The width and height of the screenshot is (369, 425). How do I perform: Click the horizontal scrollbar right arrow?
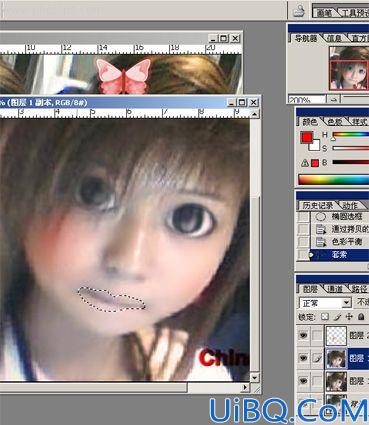tap(246, 387)
